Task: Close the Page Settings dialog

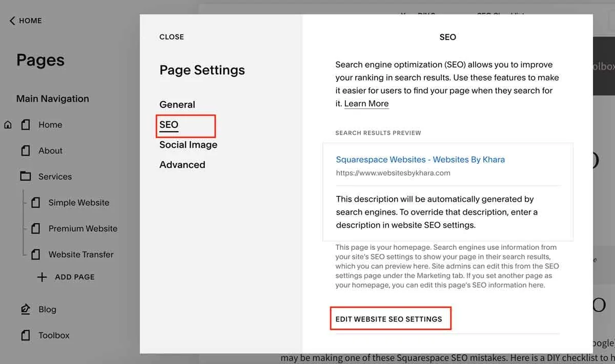Action: pyautogui.click(x=172, y=37)
